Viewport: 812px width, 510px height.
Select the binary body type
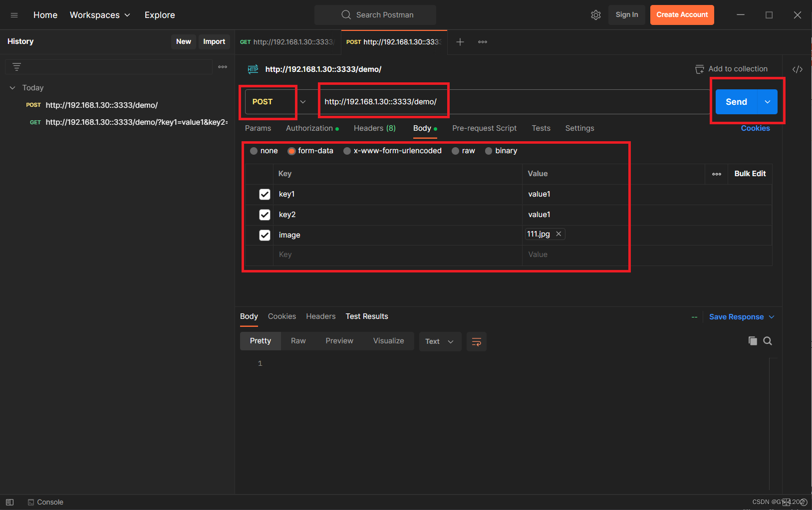pyautogui.click(x=489, y=151)
